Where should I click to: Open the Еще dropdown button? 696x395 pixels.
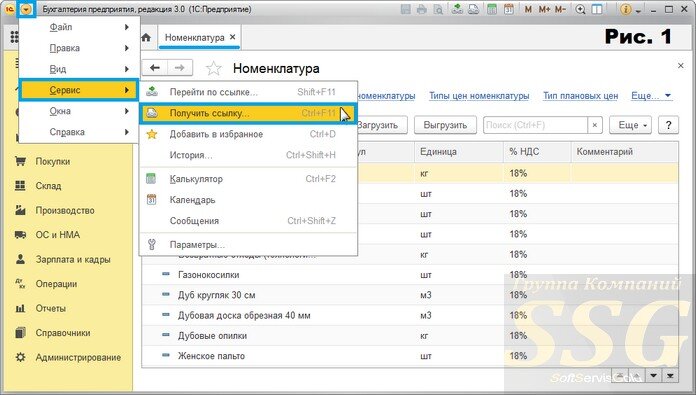[631, 125]
